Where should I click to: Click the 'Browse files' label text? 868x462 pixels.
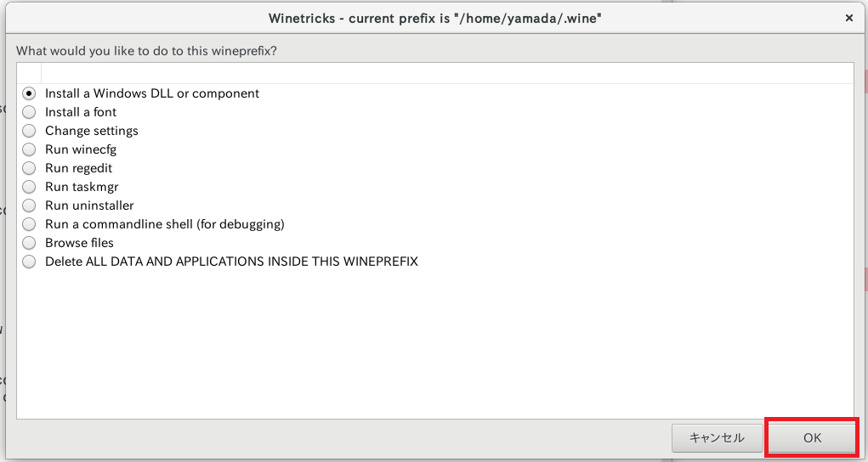click(x=79, y=243)
